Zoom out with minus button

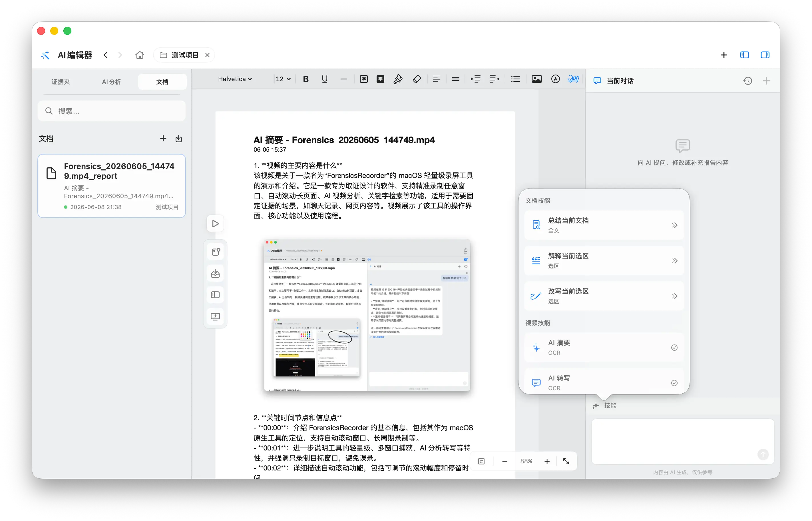pos(504,461)
